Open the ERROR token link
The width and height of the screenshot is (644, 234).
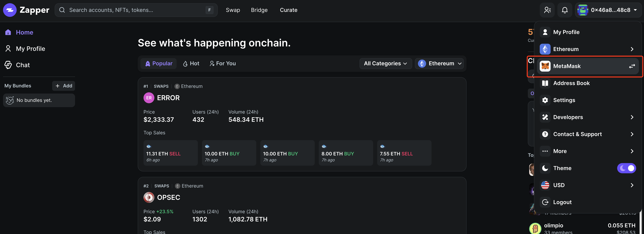168,98
